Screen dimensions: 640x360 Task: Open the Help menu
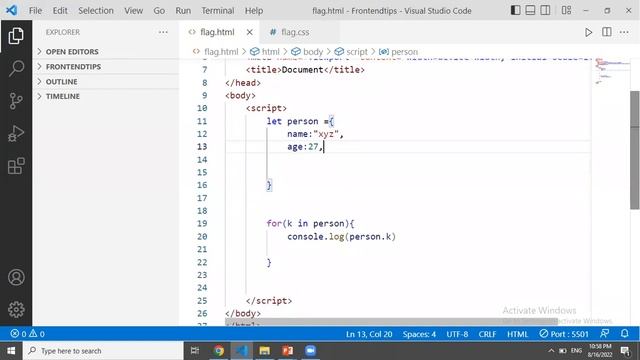point(254,11)
